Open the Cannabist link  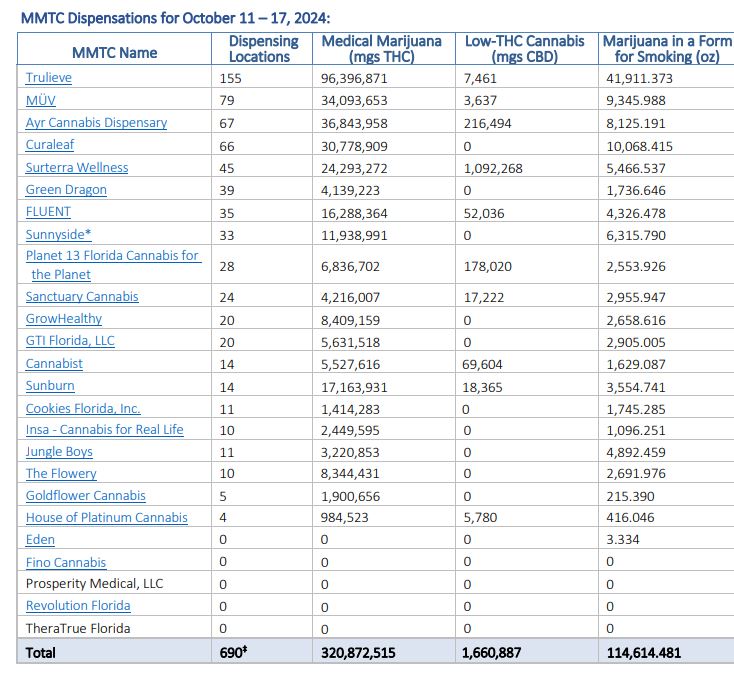54,364
